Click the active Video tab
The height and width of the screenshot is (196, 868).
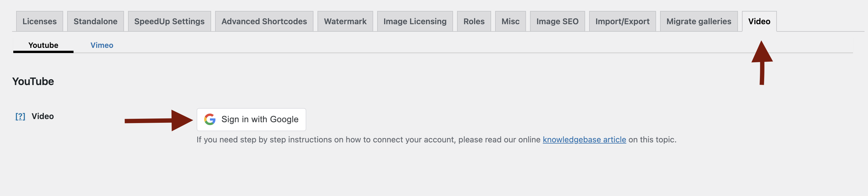point(759,21)
